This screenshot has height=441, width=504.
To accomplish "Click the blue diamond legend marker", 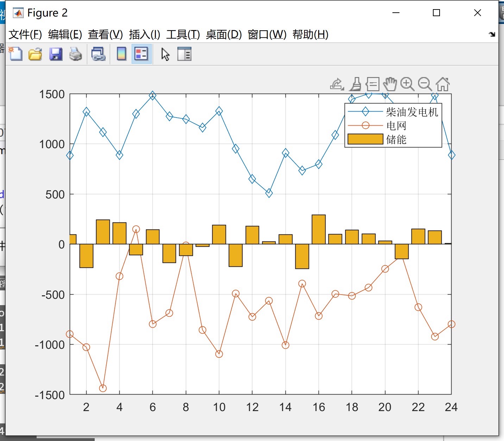I will tap(365, 112).
